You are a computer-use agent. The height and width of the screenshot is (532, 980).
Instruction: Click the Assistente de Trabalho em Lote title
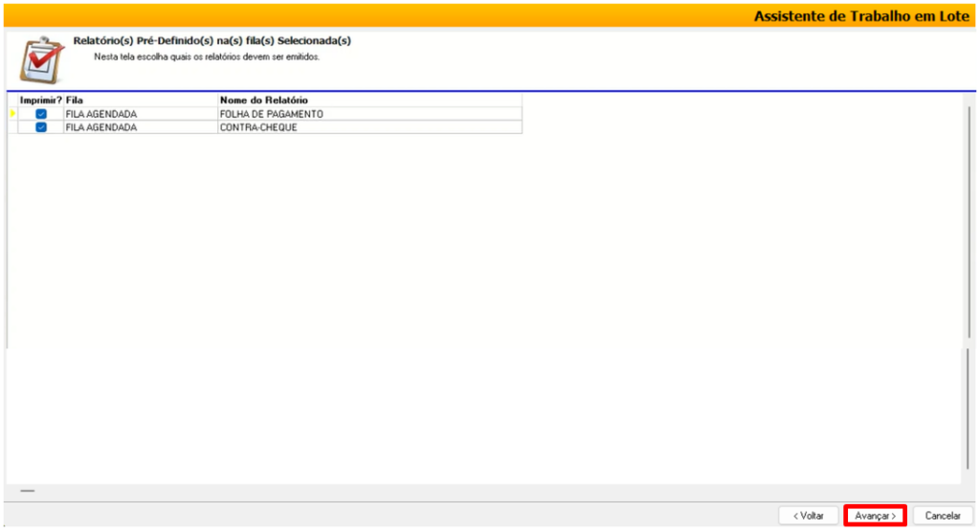861,16
